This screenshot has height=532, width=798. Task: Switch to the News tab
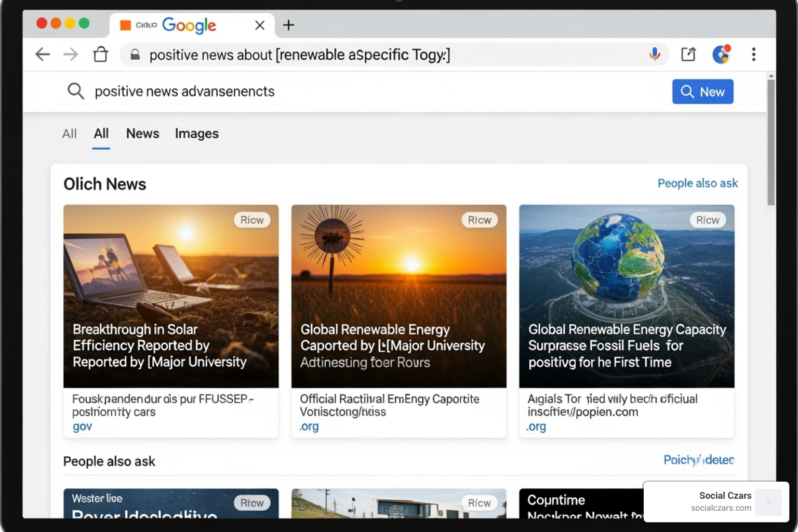(x=142, y=134)
